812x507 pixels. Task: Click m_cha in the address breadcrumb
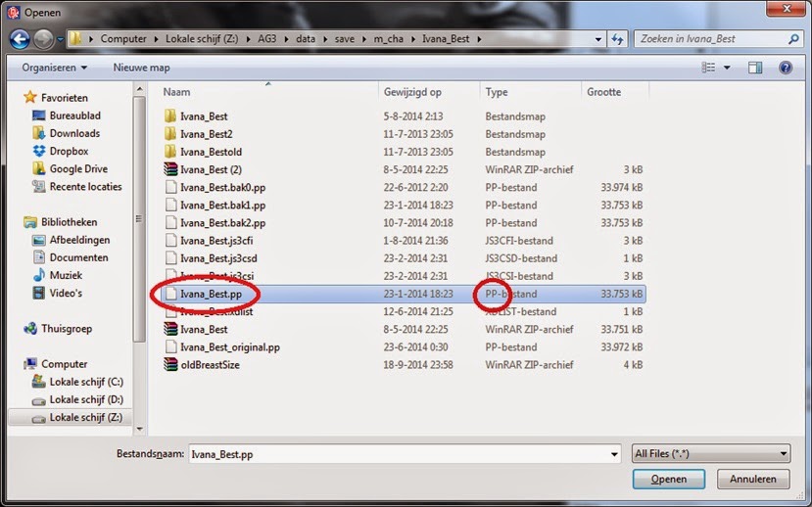(389, 39)
